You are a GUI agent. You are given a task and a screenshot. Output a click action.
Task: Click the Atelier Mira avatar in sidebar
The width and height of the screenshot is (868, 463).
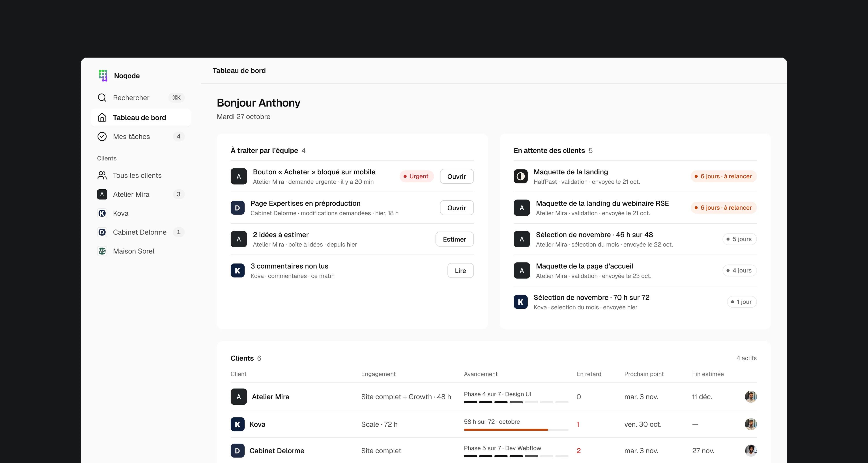[x=102, y=194]
